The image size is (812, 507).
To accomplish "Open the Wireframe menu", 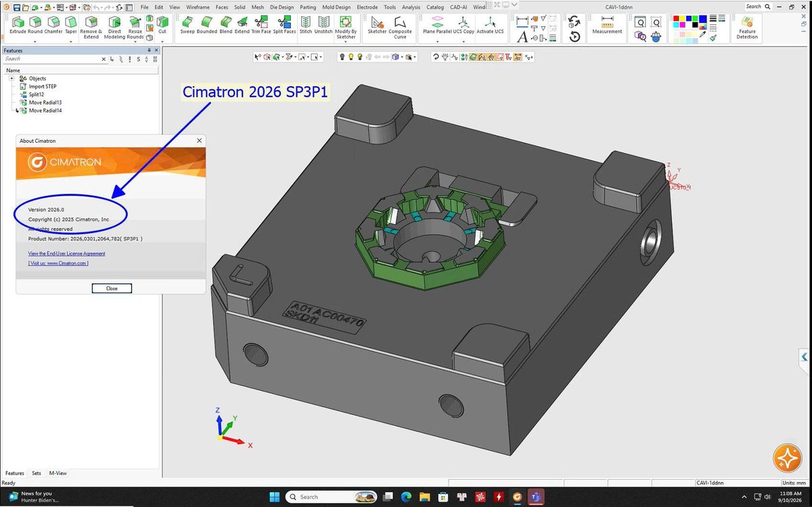I will (198, 7).
